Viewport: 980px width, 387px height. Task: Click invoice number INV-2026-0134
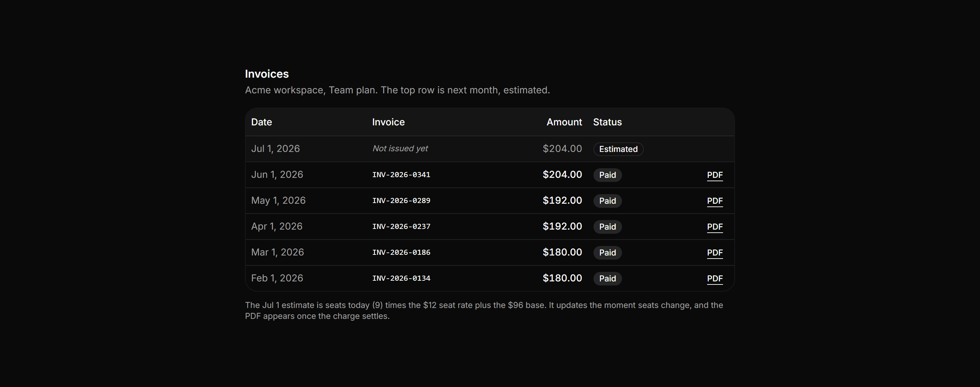(x=402, y=278)
